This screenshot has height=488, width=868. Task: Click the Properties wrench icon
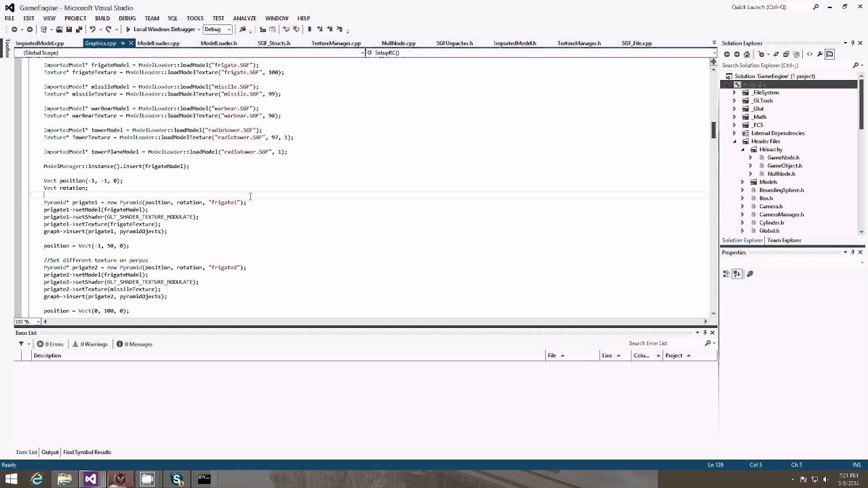[819, 54]
